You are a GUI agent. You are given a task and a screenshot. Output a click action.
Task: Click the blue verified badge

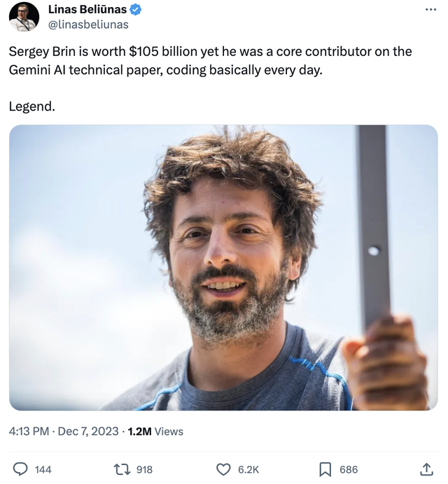135,10
